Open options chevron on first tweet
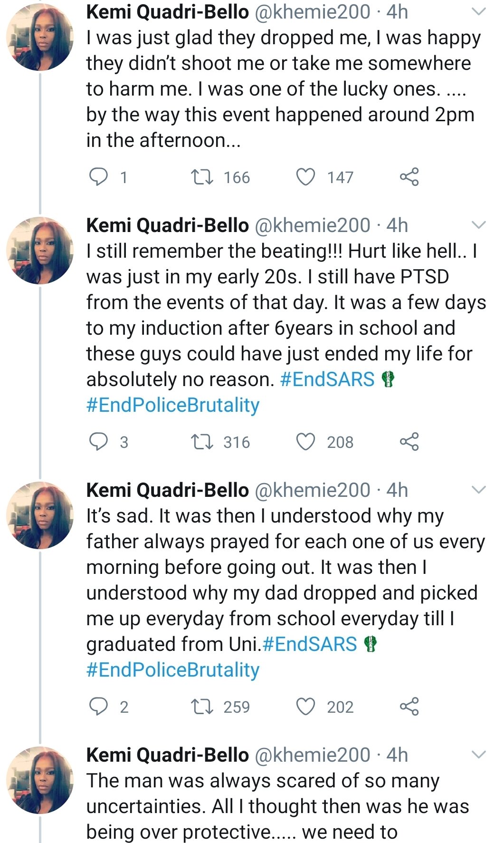The image size is (504, 843). tap(480, 12)
